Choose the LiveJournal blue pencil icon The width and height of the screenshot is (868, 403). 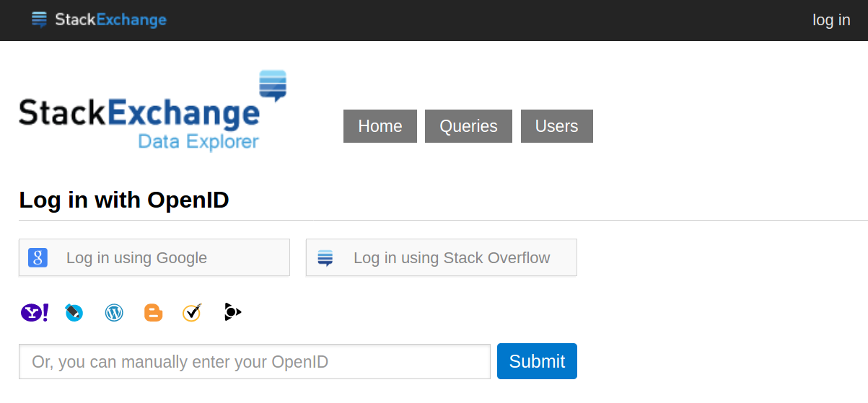(74, 312)
